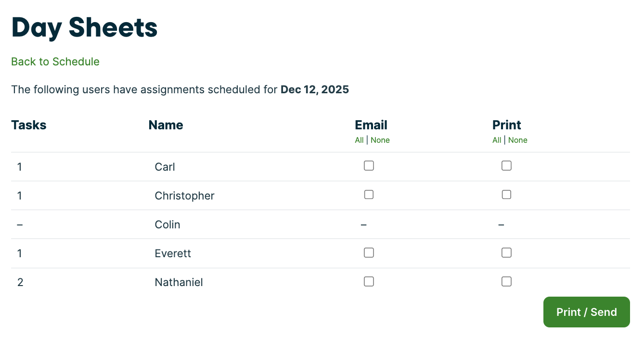Choose None under the Print column
The width and height of the screenshot is (644, 350).
coord(518,140)
